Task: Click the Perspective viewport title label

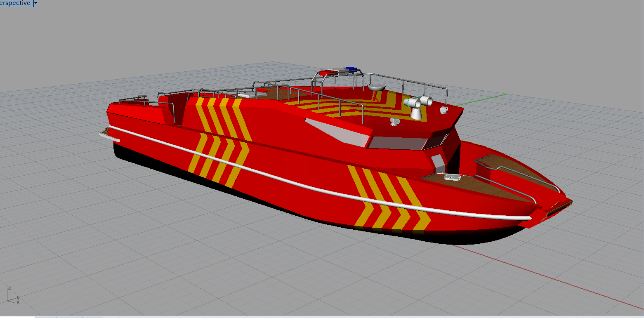Action: (14, 3)
